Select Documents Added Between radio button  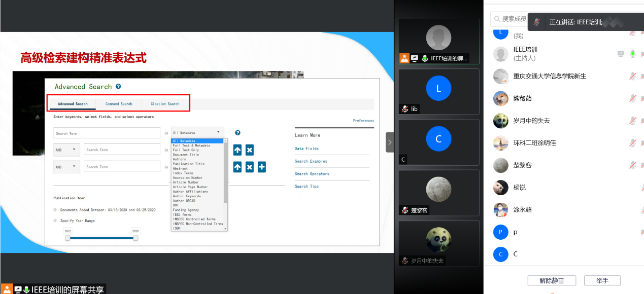[x=55, y=210]
